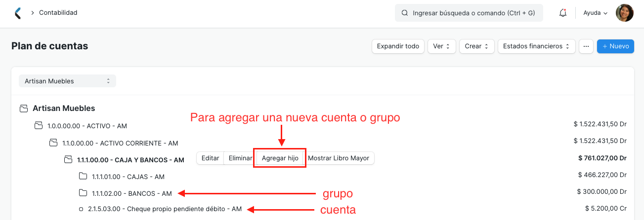Image resolution: width=644 pixels, height=220 pixels.
Task: Select the 1.0.0.00.00 - ACTIVO - AM row
Action: point(87,126)
